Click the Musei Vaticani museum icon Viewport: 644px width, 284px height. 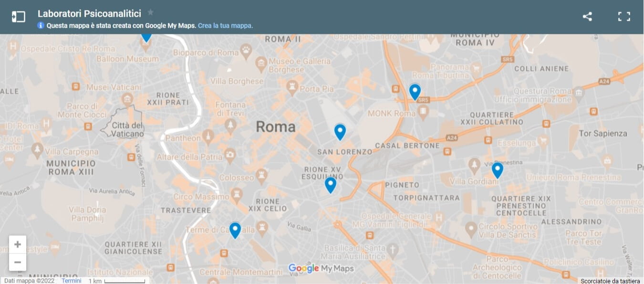coord(127,99)
